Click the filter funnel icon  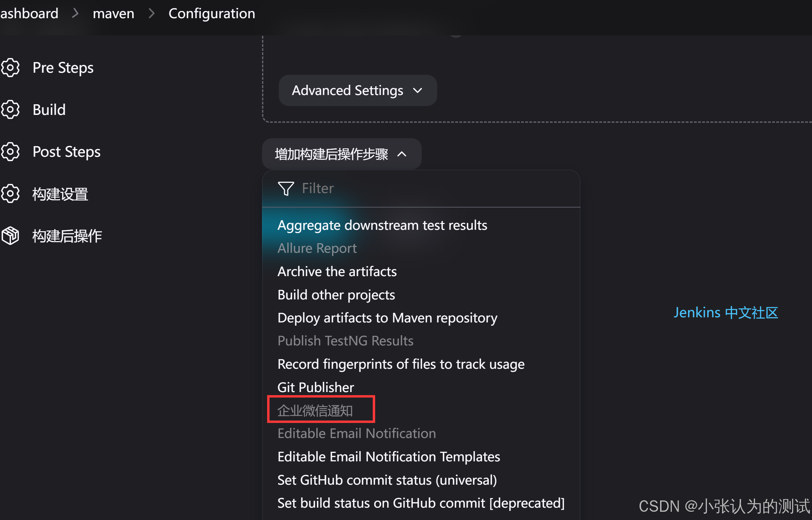(286, 188)
